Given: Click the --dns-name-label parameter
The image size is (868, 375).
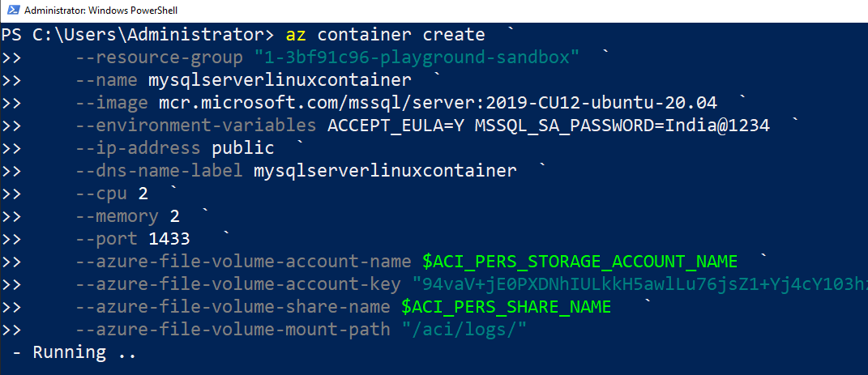Looking at the screenshot, I should (159, 171).
